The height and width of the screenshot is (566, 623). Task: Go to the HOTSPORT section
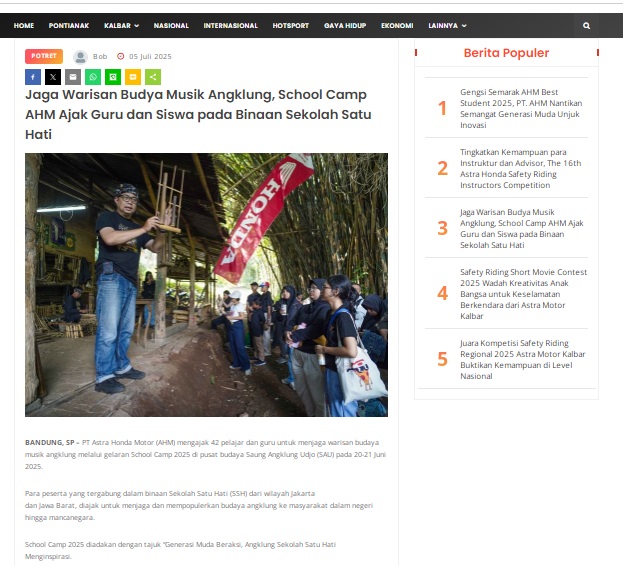click(x=290, y=26)
